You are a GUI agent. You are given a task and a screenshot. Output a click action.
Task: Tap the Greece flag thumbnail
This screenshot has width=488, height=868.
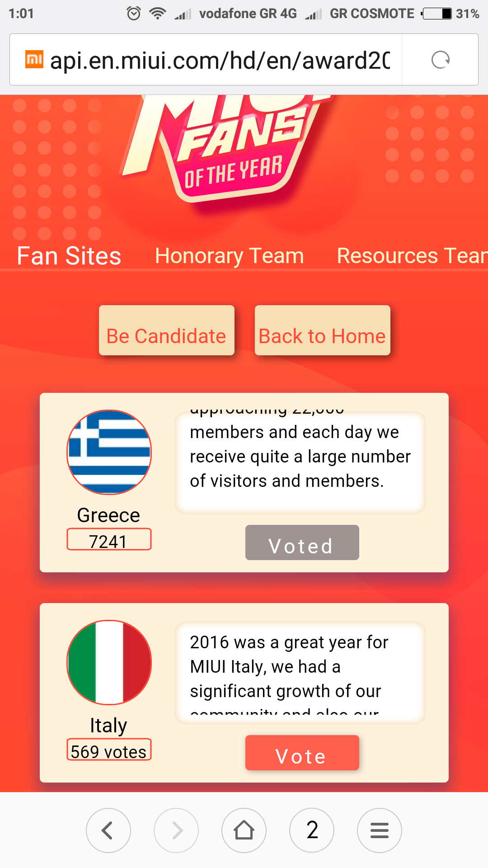point(109,452)
